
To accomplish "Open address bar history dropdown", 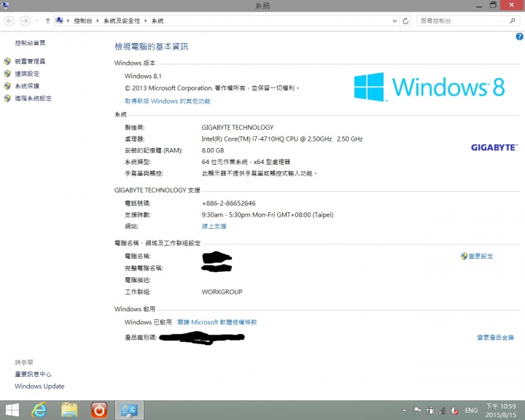I will [394, 21].
